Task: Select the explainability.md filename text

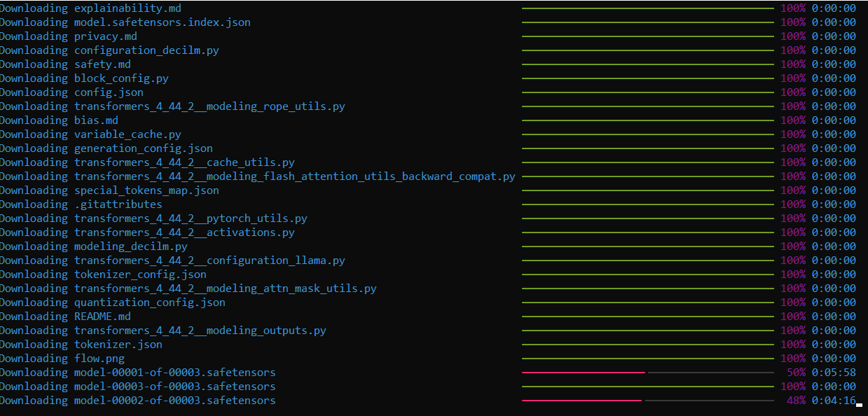Action: (x=128, y=8)
